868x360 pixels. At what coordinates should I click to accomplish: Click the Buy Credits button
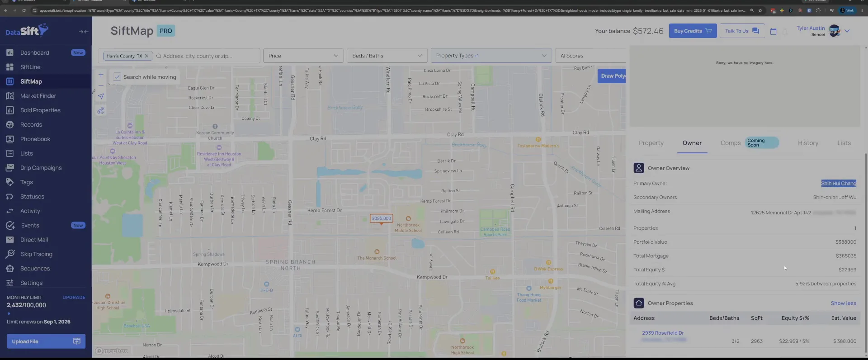693,31
